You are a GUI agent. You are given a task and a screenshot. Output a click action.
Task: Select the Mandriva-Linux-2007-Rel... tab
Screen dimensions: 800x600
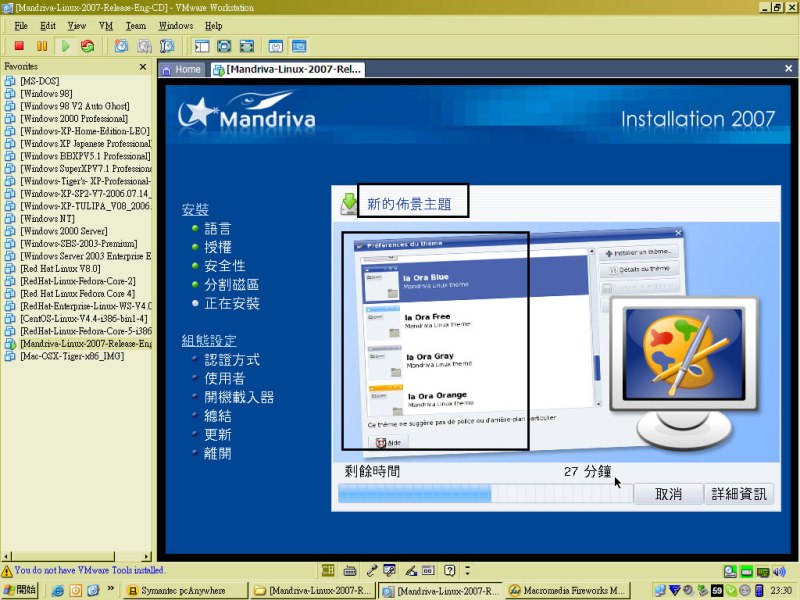click(287, 69)
